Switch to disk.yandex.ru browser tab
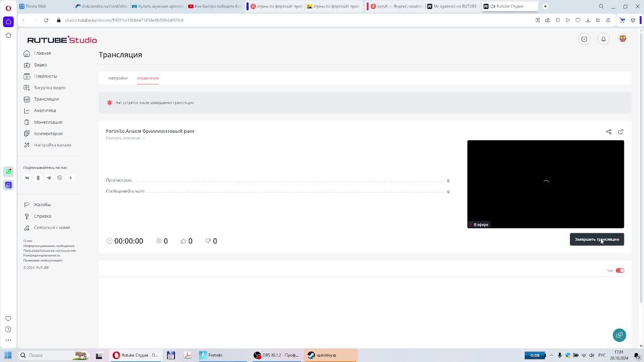The width and height of the screenshot is (644, 362). tap(102, 6)
